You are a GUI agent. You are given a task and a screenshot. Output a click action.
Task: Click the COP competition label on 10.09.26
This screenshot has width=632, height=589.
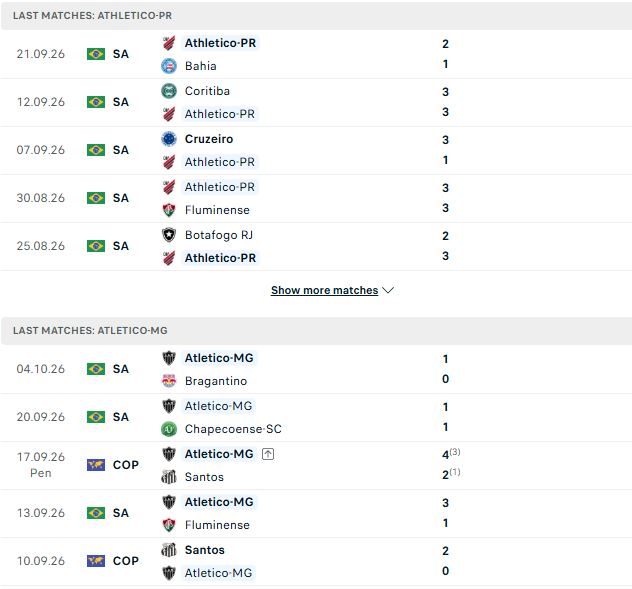pyautogui.click(x=126, y=561)
